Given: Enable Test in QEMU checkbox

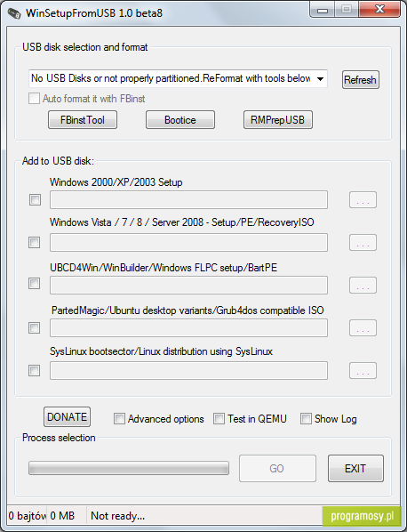Looking at the screenshot, I should 219,419.
